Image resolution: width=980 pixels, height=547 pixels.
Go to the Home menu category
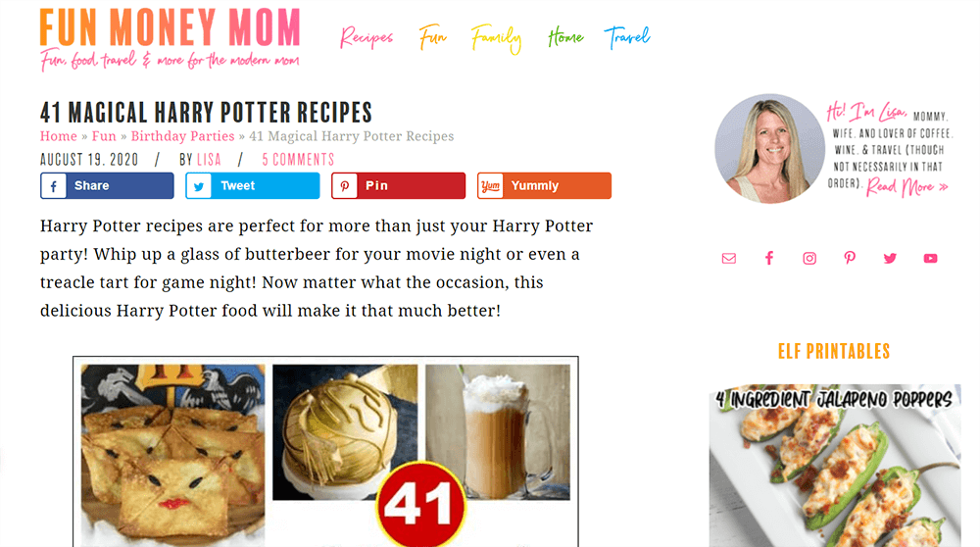(x=565, y=37)
